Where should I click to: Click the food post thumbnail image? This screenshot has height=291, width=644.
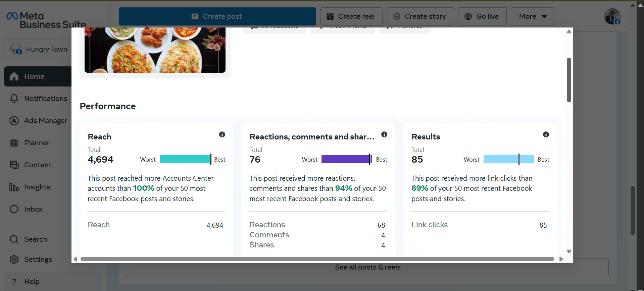pos(155,50)
